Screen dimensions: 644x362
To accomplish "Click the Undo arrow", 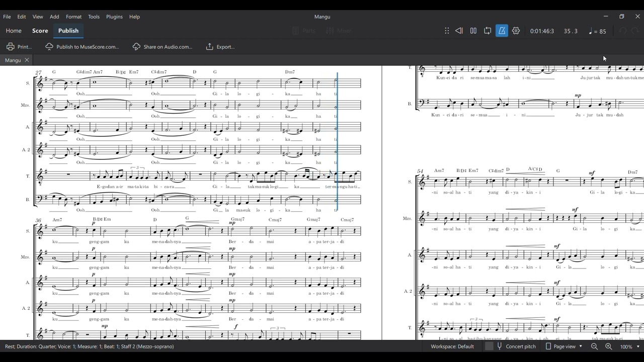I will pos(623,31).
